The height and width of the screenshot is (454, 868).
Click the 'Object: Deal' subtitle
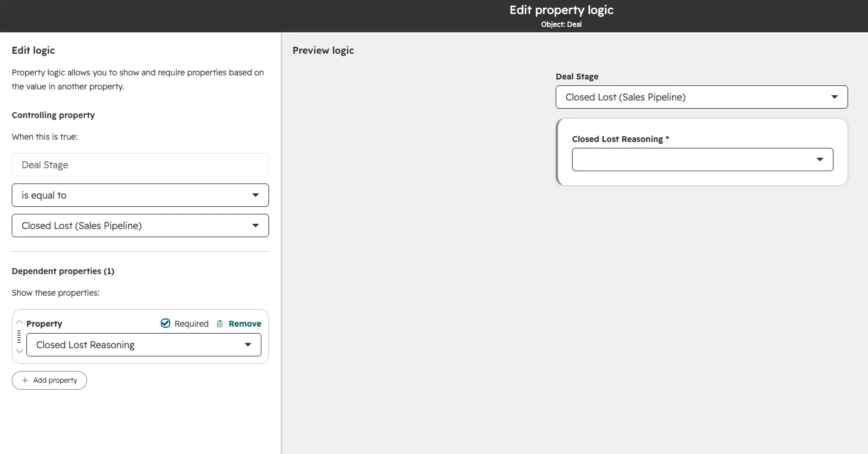coord(562,25)
